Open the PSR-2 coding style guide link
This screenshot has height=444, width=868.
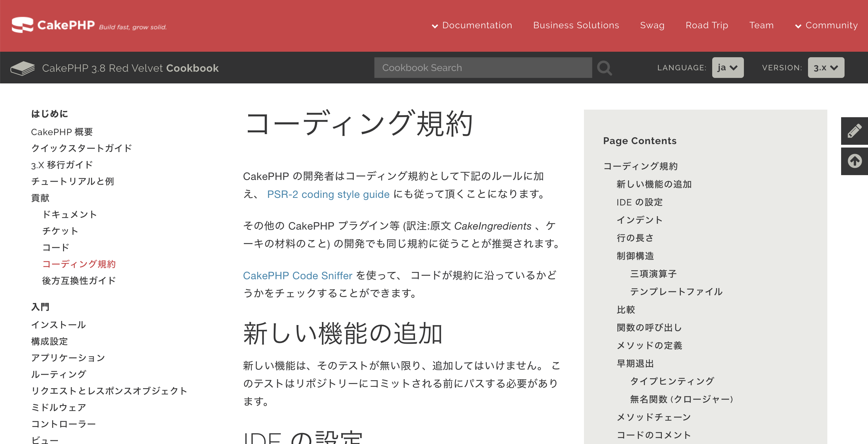(x=328, y=194)
